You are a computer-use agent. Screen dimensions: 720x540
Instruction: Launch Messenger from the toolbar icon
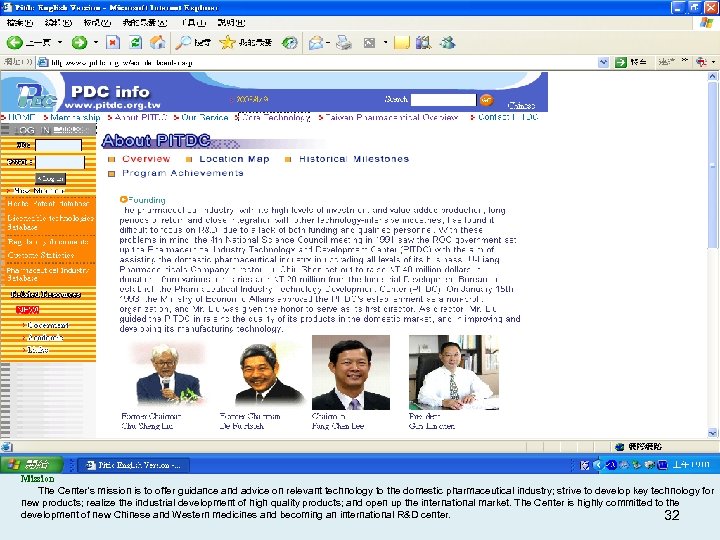click(x=448, y=43)
